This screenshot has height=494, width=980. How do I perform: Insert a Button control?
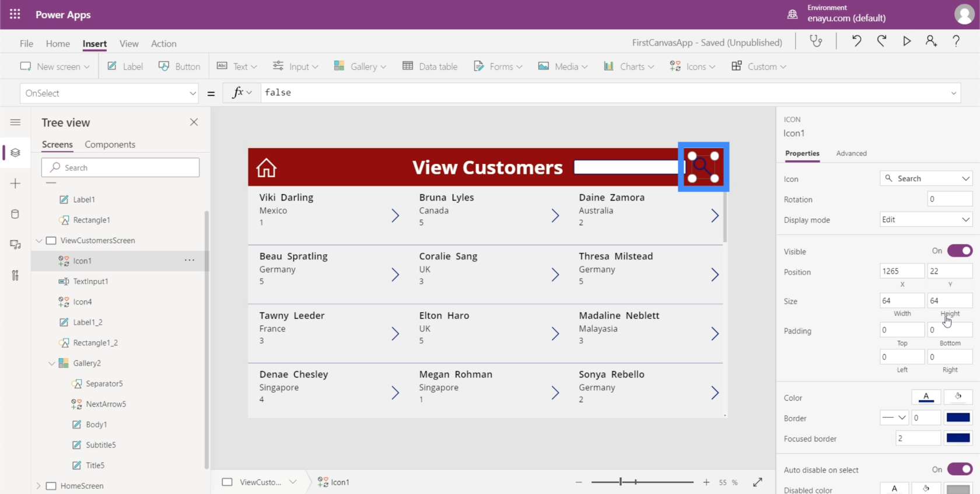179,66
